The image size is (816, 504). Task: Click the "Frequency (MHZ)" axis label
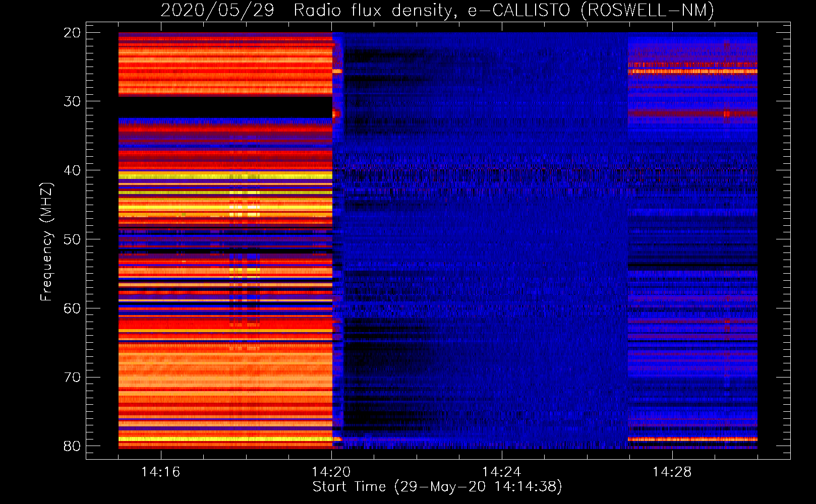coord(46,241)
